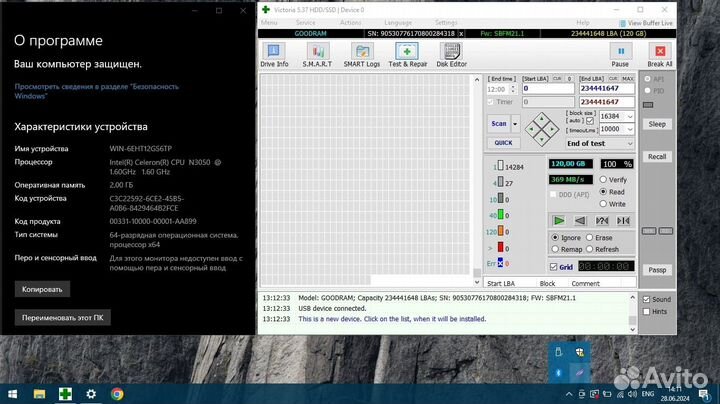Open the End of test dropdown

600,144
